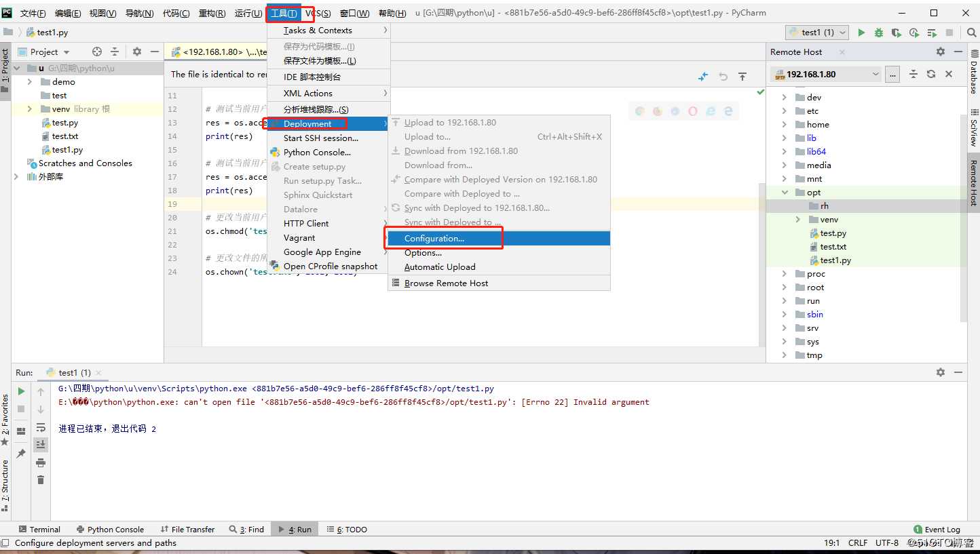Open the Event Log
Image resolution: width=980 pixels, height=554 pixels.
pyautogui.click(x=937, y=530)
